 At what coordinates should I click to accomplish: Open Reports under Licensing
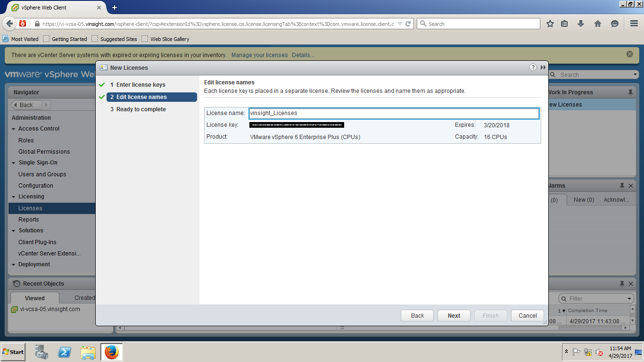pos(28,220)
